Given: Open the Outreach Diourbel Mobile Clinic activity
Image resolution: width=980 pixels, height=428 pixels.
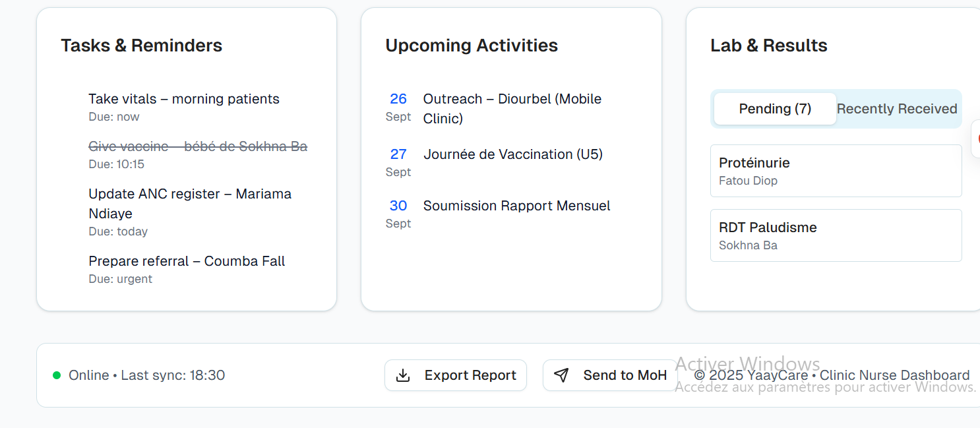Looking at the screenshot, I should coord(512,108).
